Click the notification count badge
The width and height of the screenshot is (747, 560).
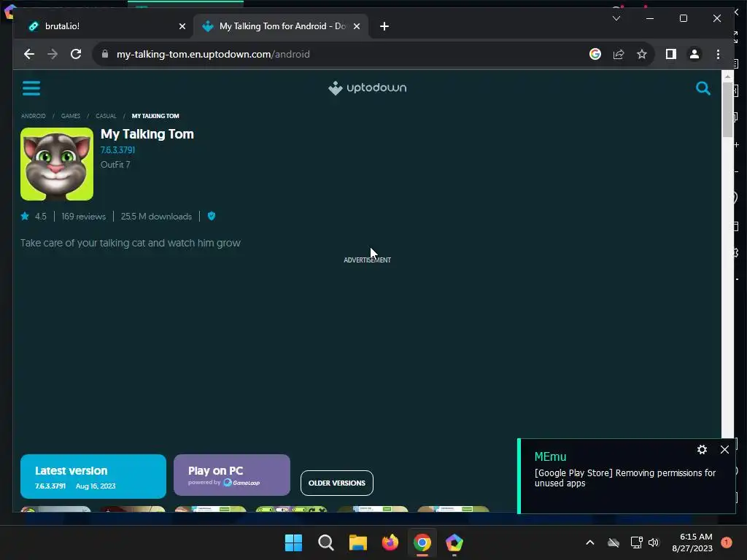click(x=727, y=542)
